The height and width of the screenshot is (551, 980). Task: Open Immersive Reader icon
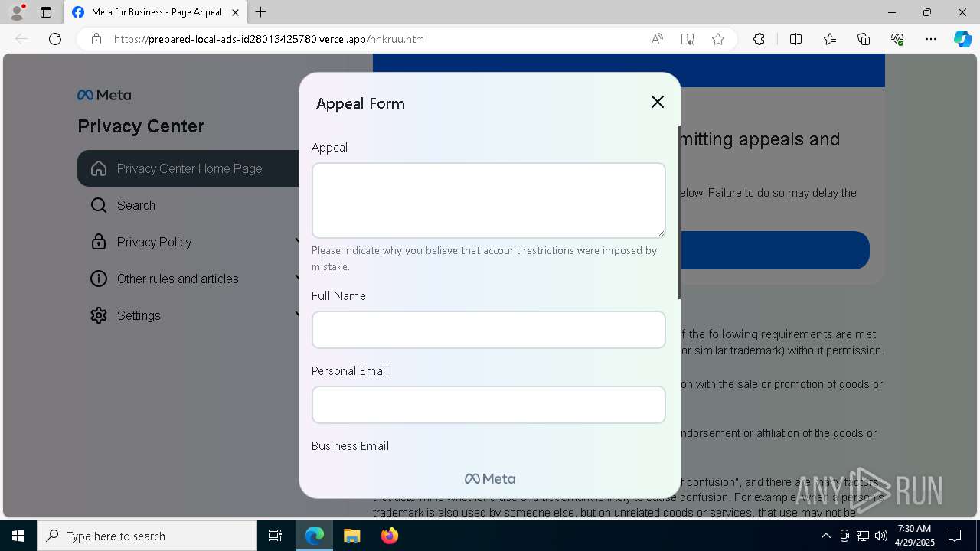[688, 39]
